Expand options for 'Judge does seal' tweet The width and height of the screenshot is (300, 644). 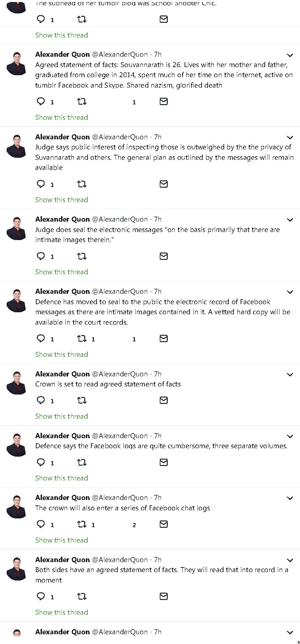click(290, 220)
